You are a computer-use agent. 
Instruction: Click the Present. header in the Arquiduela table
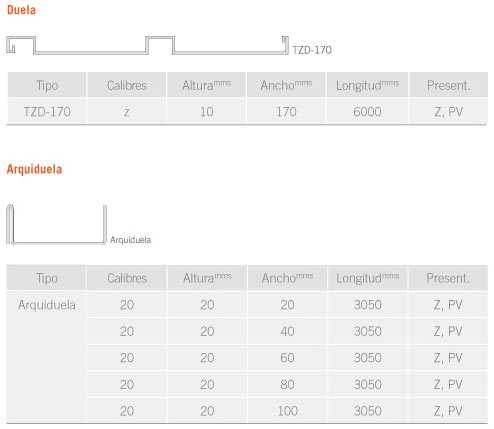pos(448,278)
